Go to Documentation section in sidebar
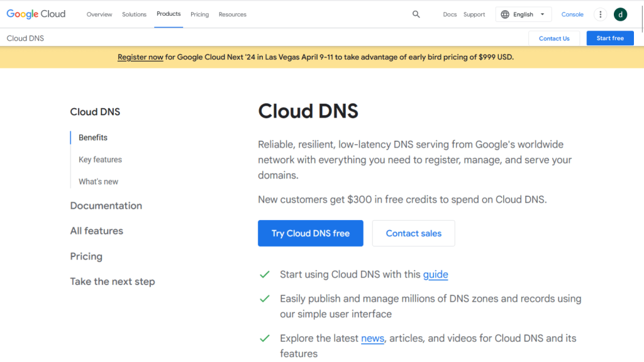Image resolution: width=644 pixels, height=362 pixels. click(x=106, y=206)
